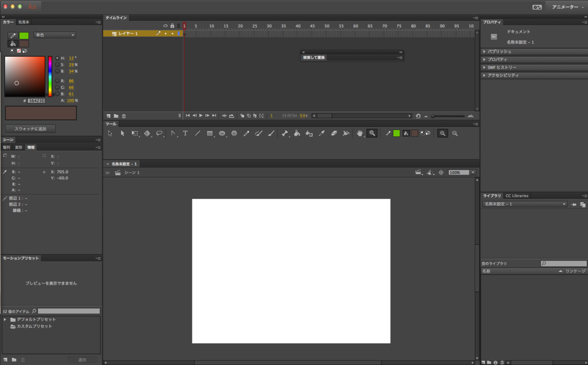588x365 pixels.
Task: Click the loop playback icon
Action: (x=232, y=116)
